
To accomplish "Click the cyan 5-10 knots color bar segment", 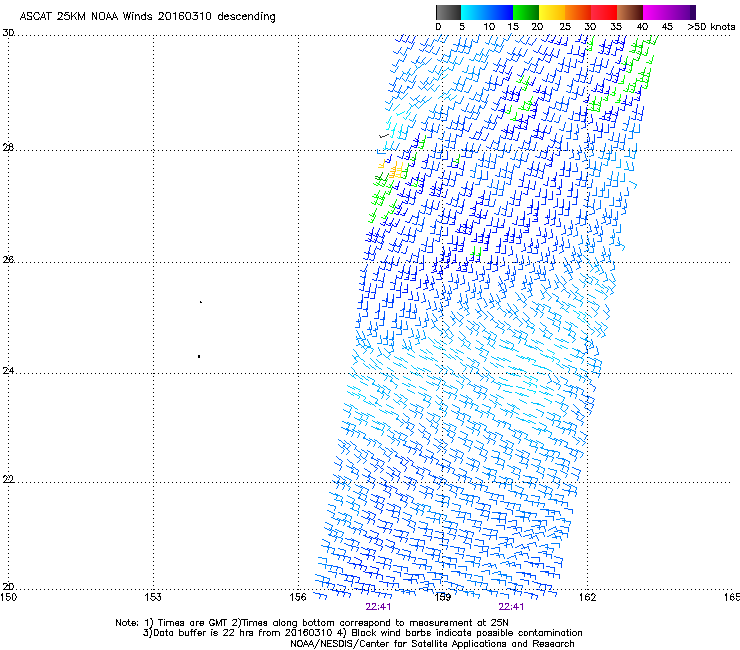I will coord(474,12).
